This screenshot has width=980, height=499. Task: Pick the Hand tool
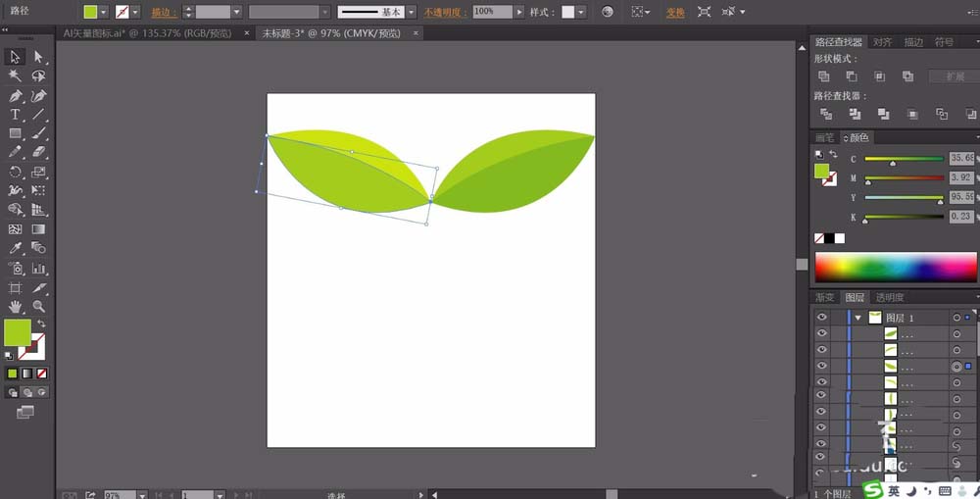tap(15, 306)
